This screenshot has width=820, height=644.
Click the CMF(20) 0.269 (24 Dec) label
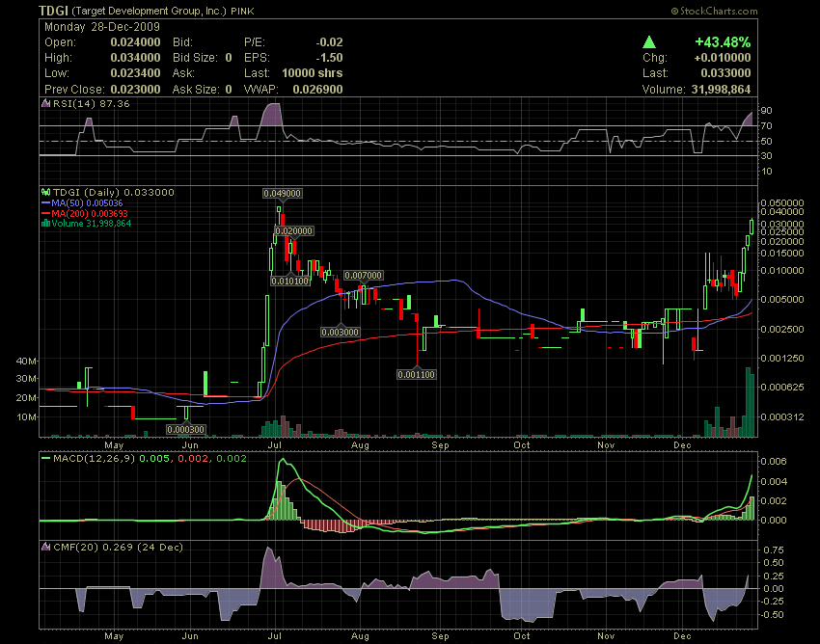tap(119, 547)
